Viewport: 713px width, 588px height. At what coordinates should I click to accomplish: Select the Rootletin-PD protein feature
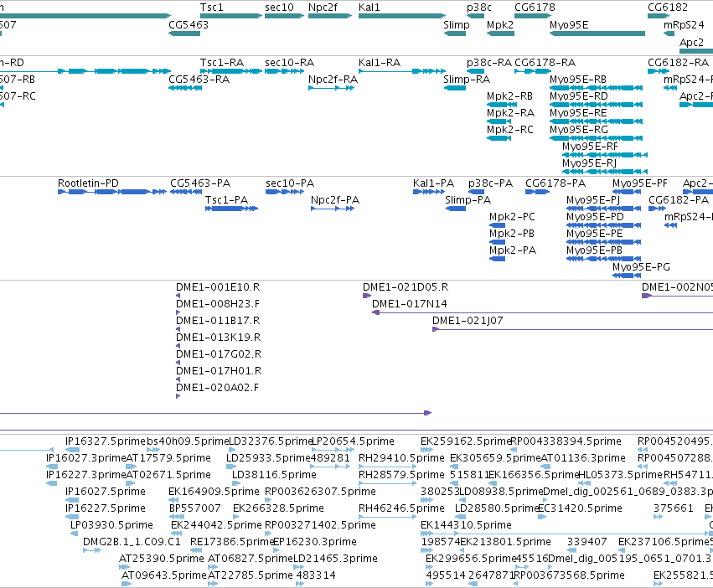pyautogui.click(x=112, y=192)
